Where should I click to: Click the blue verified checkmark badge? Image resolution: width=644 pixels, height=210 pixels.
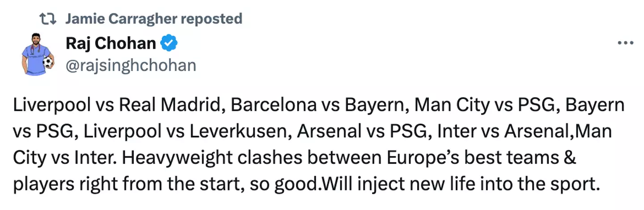tap(169, 43)
